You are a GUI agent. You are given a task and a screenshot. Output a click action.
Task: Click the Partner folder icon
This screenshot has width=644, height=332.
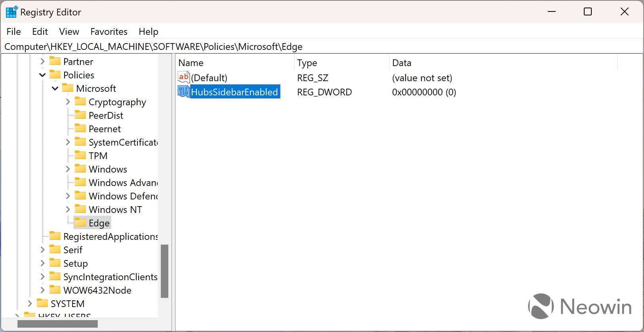55,61
